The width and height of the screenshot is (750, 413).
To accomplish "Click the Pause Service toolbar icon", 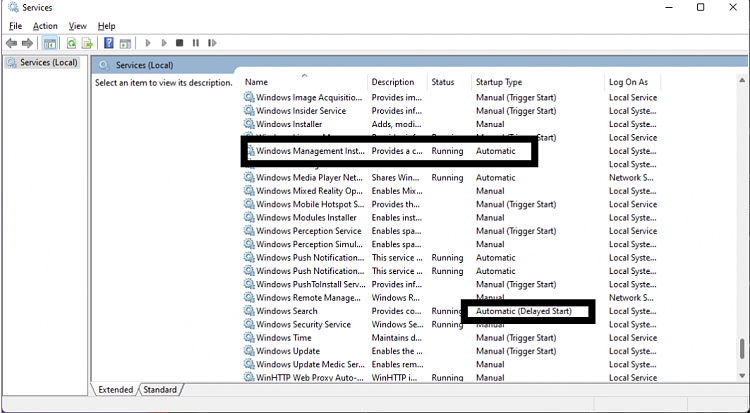I will point(196,43).
